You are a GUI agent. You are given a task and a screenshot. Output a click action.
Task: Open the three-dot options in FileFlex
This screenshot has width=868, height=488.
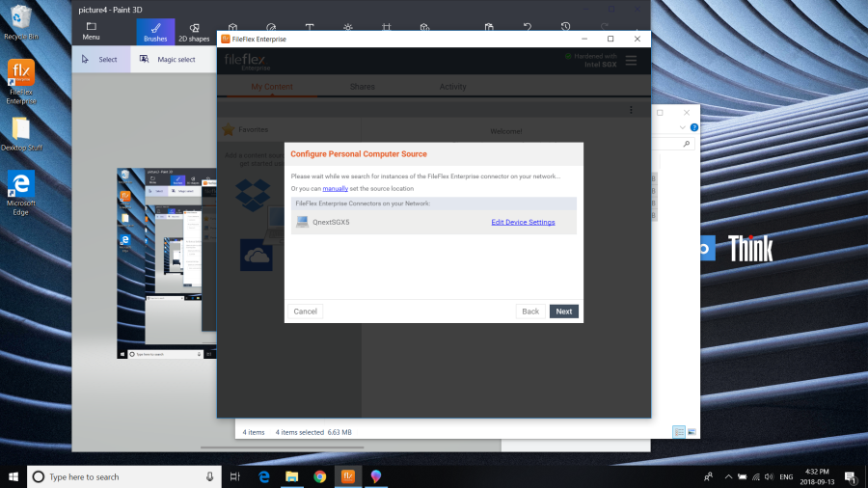631,110
